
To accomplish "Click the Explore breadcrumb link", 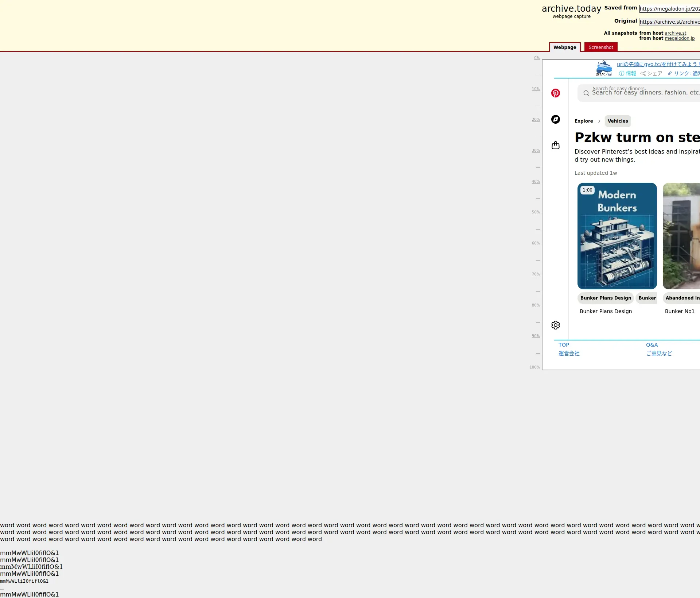I will click(583, 121).
